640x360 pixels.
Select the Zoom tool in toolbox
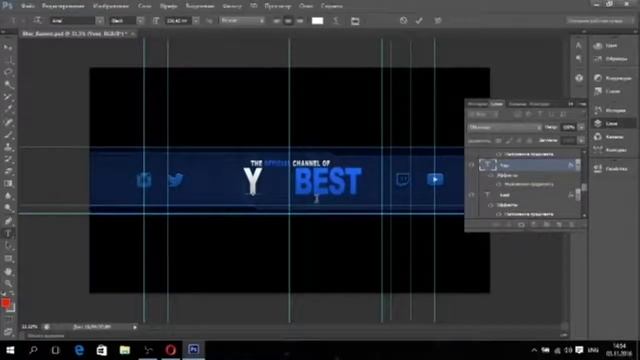click(x=8, y=283)
